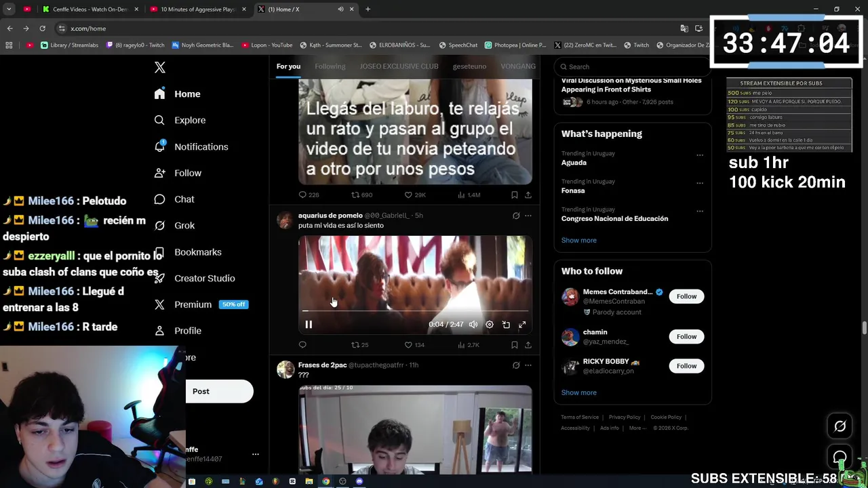Bookmark aquarius de pomelo post
The image size is (868, 488).
[x=515, y=344]
